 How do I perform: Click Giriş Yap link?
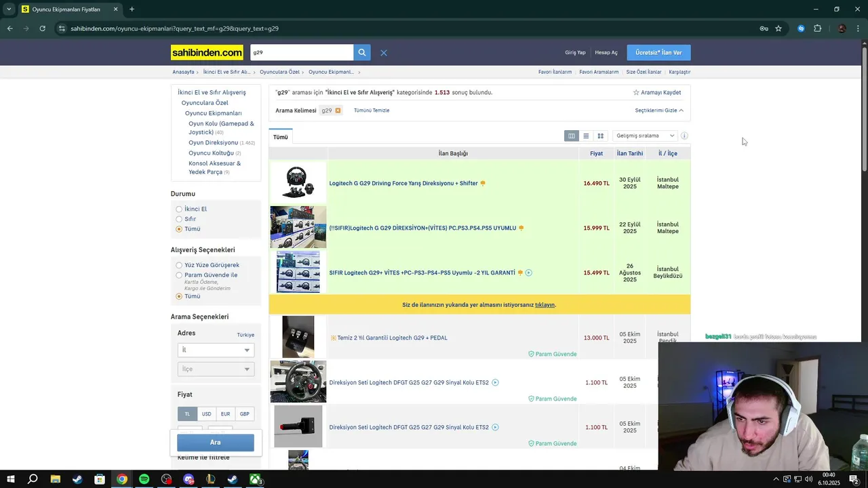point(575,53)
